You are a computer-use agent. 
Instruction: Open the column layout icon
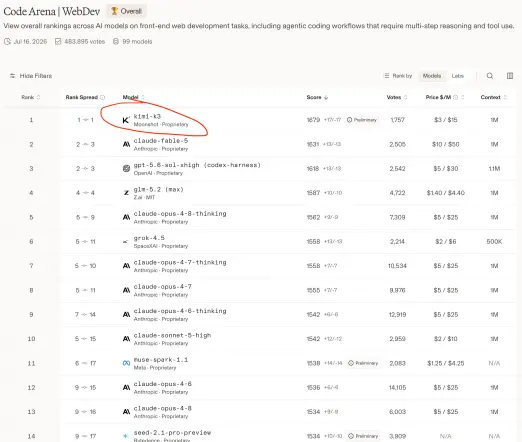510,76
